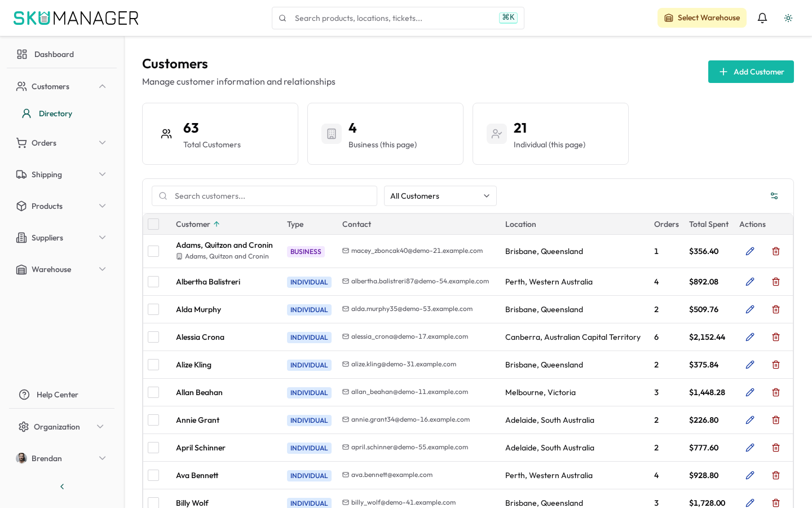The width and height of the screenshot is (812, 508).
Task: Sort by Customer column header
Action: coord(198,224)
